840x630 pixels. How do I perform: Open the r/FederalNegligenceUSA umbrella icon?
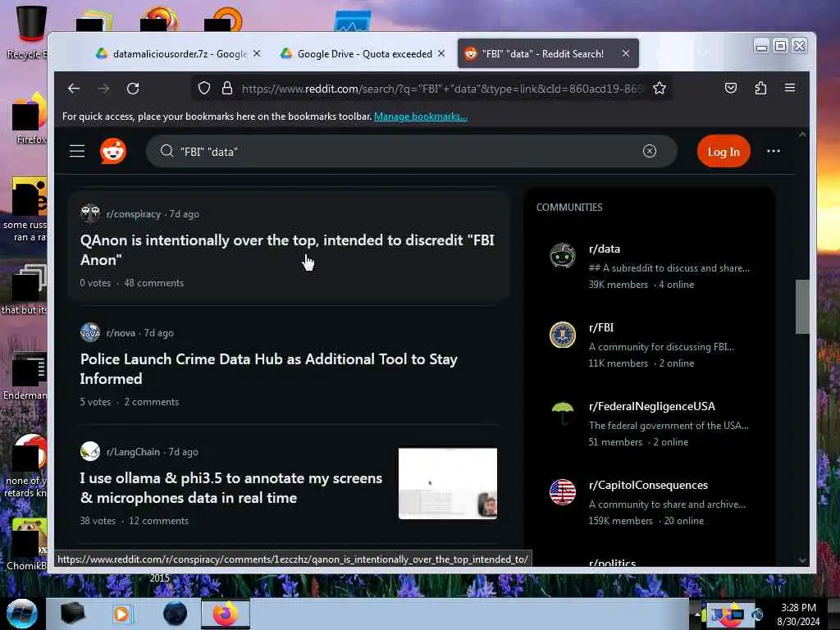tap(563, 413)
